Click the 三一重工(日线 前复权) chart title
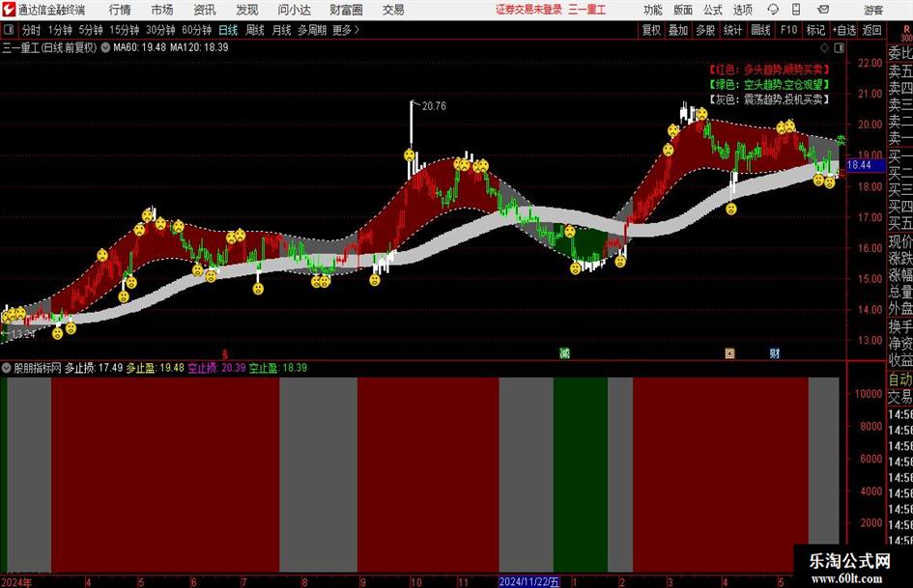Screen dimensions: 913x588 click(49, 47)
